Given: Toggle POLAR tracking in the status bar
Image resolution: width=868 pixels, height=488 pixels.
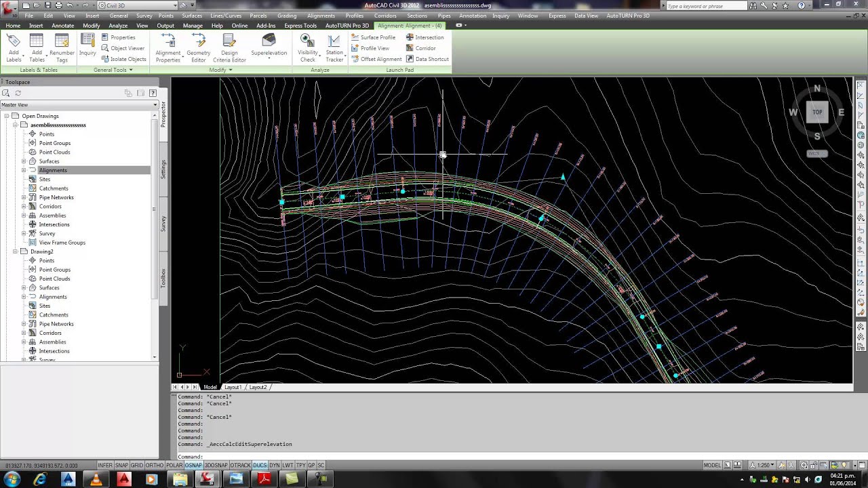Looking at the screenshot, I should coord(174,466).
